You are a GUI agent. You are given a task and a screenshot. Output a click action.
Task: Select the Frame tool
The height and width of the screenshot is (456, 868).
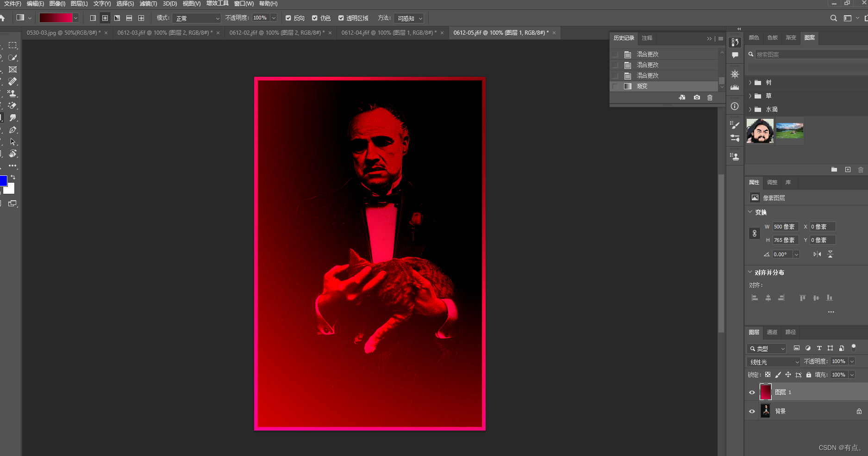(12, 69)
